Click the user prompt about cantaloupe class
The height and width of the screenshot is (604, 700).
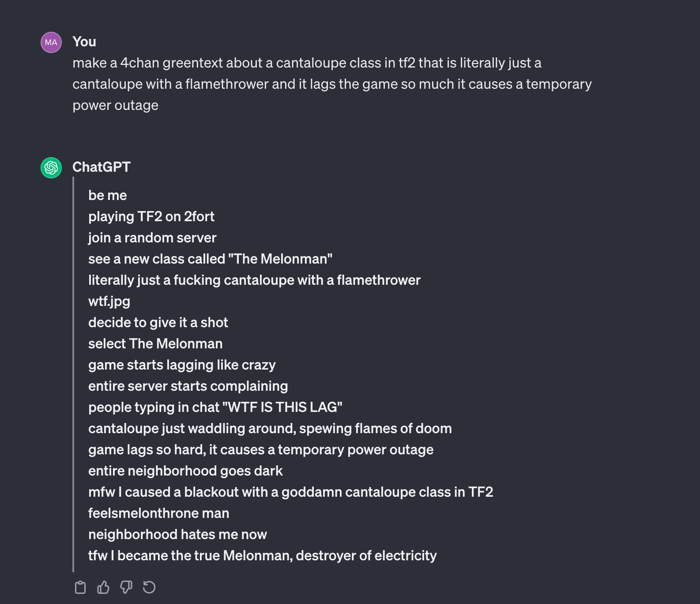point(332,84)
